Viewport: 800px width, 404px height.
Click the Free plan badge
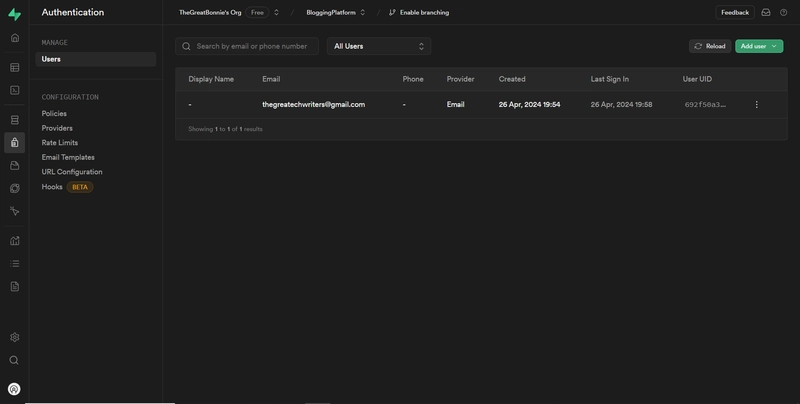(x=257, y=12)
